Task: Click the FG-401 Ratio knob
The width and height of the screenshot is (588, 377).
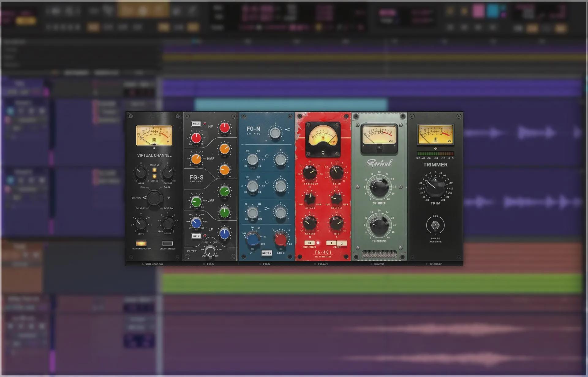Action: [336, 173]
